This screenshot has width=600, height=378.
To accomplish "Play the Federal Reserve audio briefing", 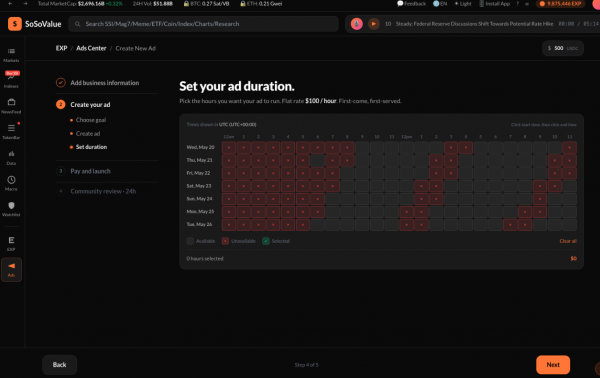I will click(373, 24).
